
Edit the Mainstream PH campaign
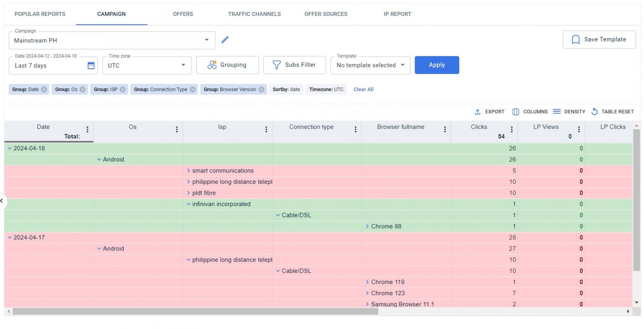pos(225,39)
